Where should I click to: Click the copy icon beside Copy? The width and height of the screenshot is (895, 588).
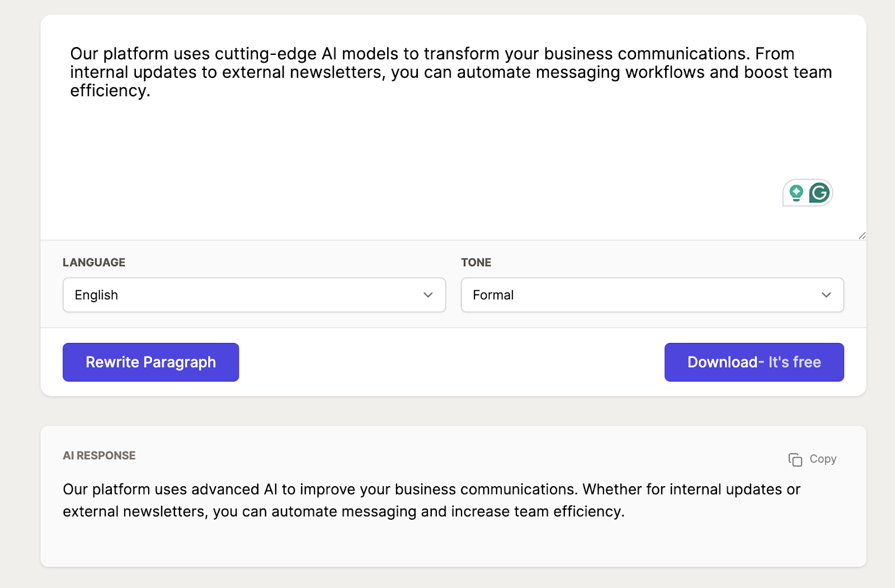(x=795, y=459)
